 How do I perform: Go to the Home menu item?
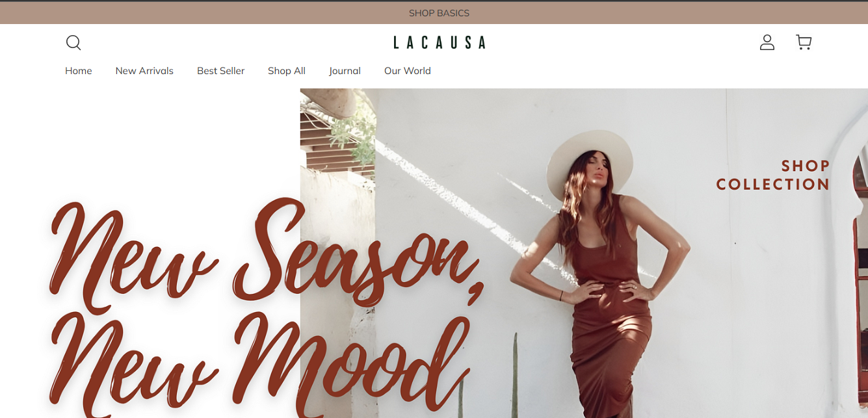79,71
